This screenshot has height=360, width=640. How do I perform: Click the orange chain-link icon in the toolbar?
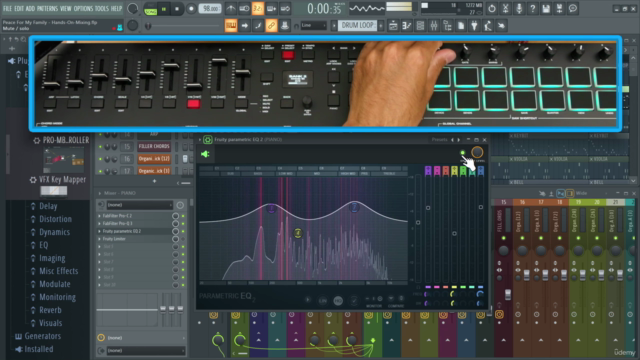tap(271, 26)
